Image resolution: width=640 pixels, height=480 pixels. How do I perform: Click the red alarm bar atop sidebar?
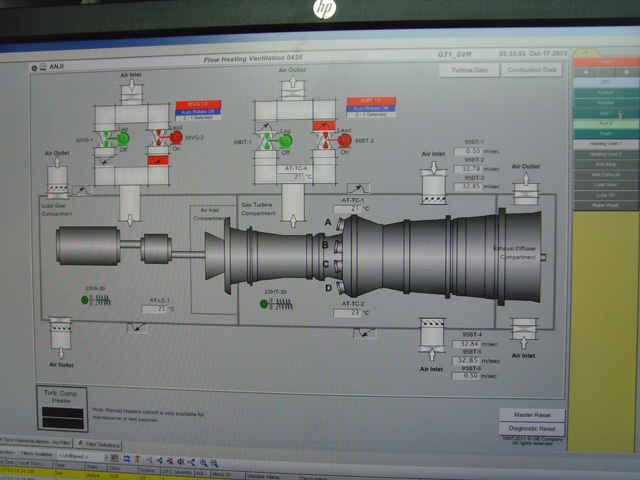[x=606, y=62]
